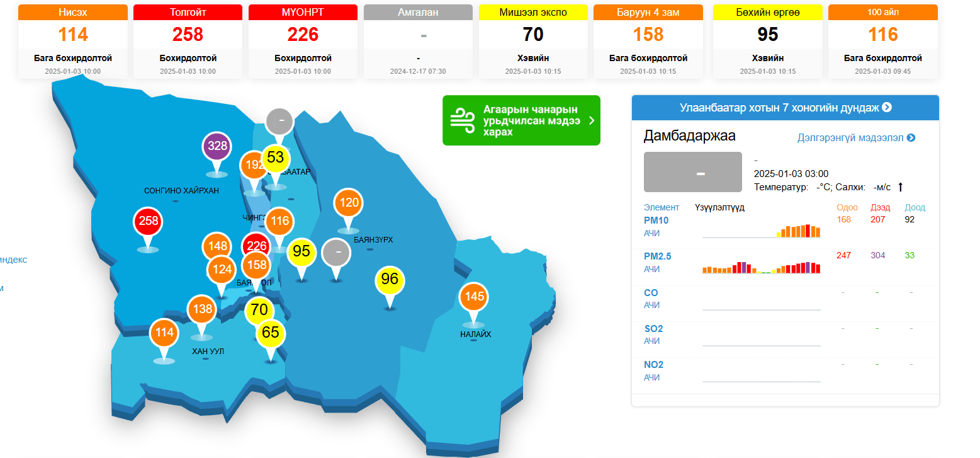
Task: Select the yellow 96 map marker
Action: 390,280
